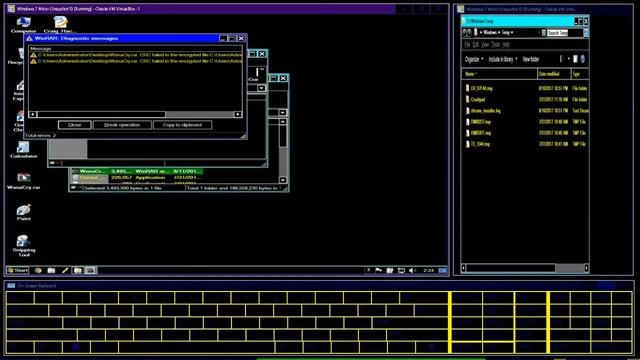Screen dimensions: 640x360
Task: Select the Application row below WanaCr...
Action: click(137, 178)
